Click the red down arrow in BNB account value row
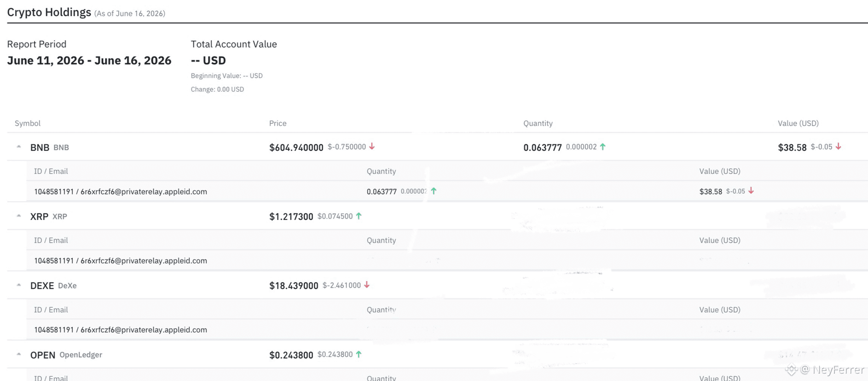Image resolution: width=868 pixels, height=381 pixels. (x=751, y=191)
